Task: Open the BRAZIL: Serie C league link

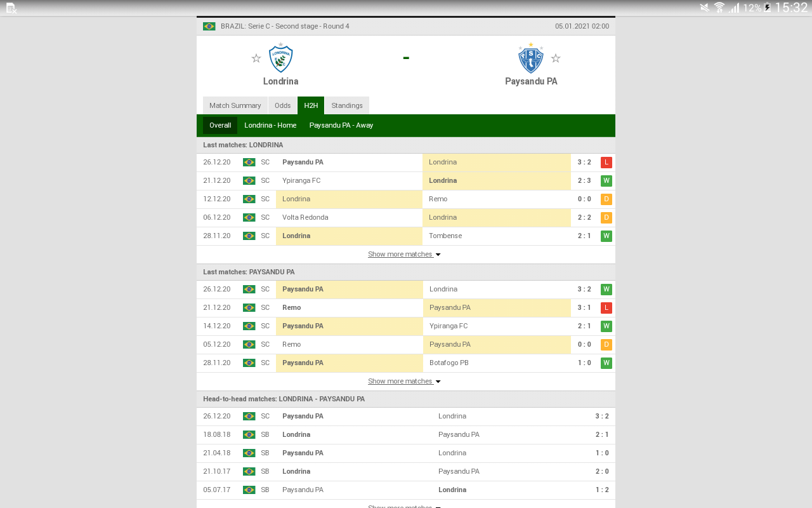Action: click(x=285, y=26)
